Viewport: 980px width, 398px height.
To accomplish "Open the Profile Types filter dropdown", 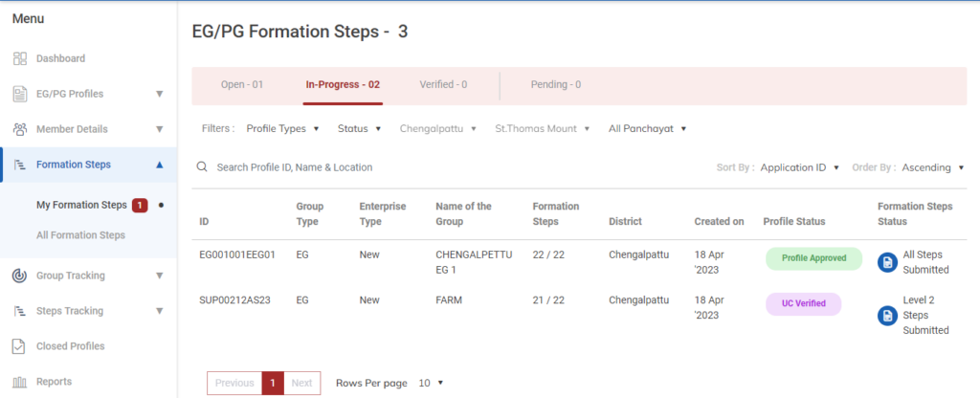I will click(281, 128).
